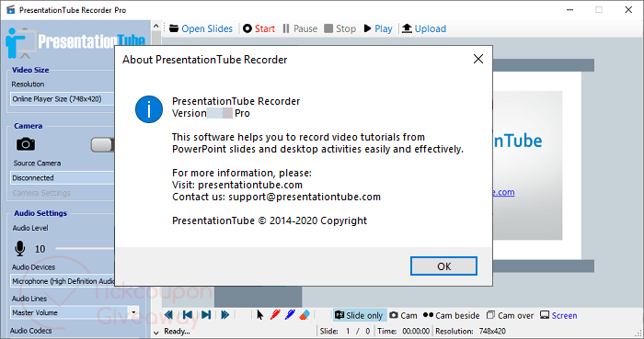Viewport: 644px width, 339px height.
Task: Go to the previous slide
Action: click(x=188, y=315)
